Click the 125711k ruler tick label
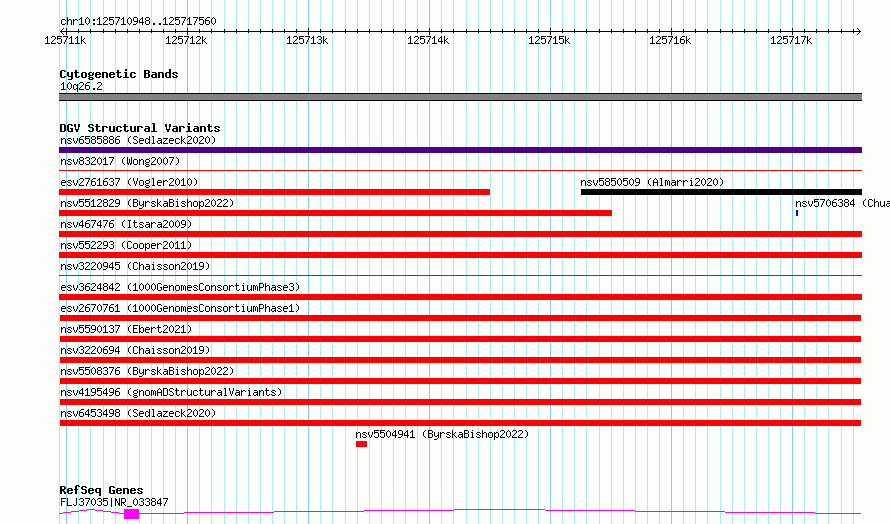This screenshot has width=890, height=524. pyautogui.click(x=65, y=40)
